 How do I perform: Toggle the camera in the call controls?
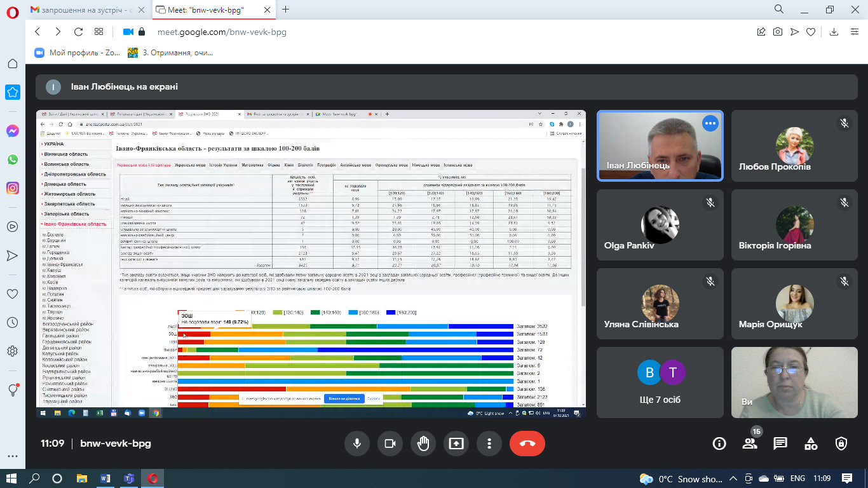pos(390,444)
